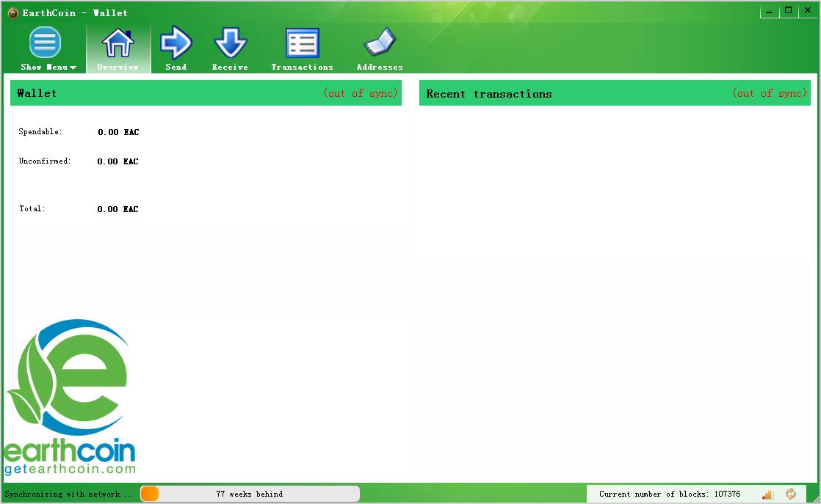Click the Wallet section header
The width and height of the screenshot is (821, 504).
point(37,93)
